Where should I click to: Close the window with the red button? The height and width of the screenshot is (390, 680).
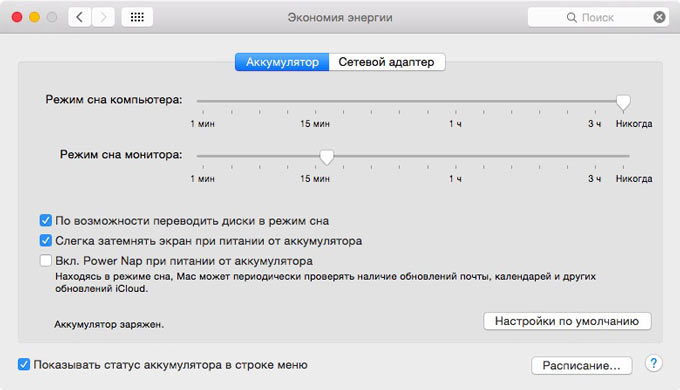17,17
